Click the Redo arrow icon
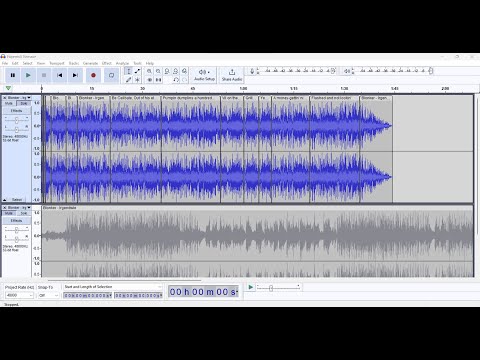This screenshot has height=360, width=480. click(184, 80)
